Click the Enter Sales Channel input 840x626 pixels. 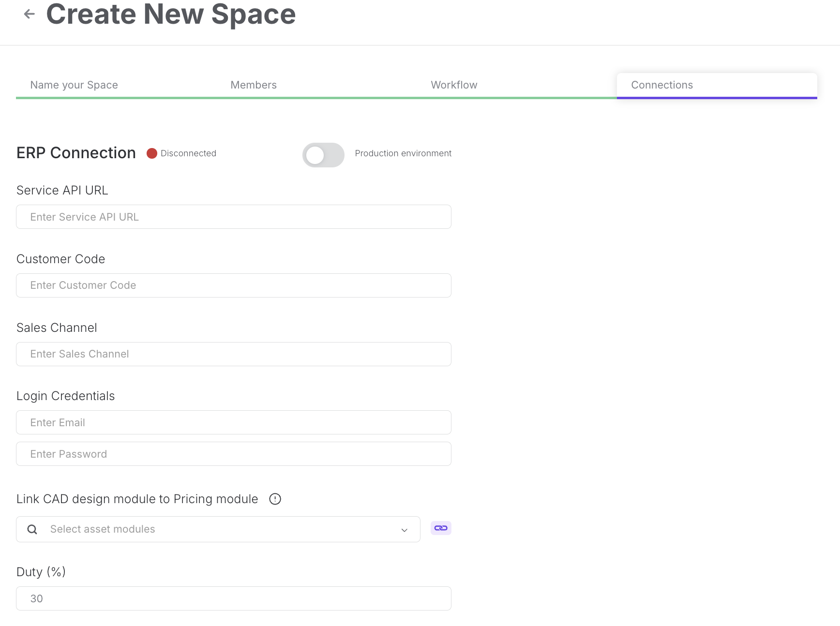(x=234, y=354)
